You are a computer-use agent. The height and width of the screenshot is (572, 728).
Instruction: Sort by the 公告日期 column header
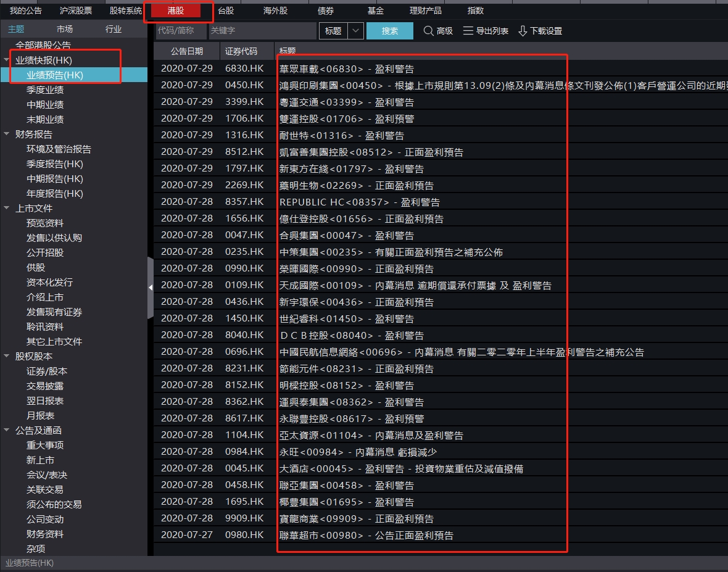pos(187,51)
